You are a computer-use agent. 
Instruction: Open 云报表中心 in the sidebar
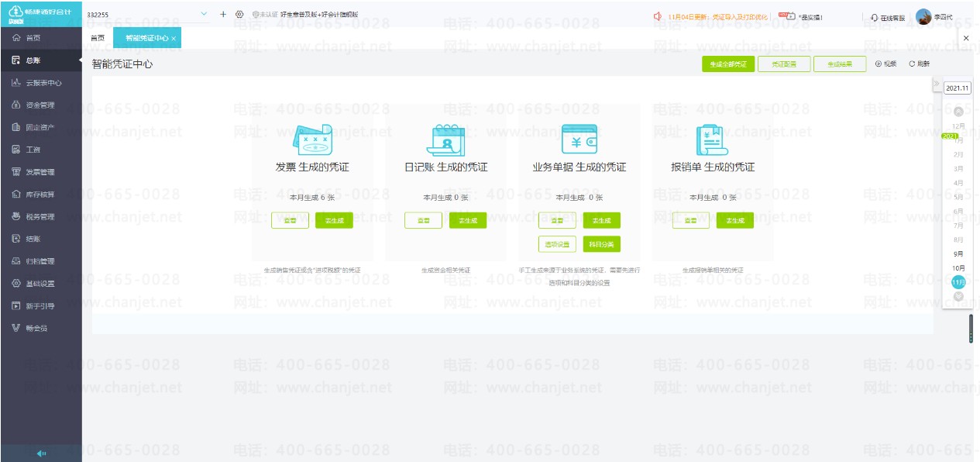click(40, 82)
